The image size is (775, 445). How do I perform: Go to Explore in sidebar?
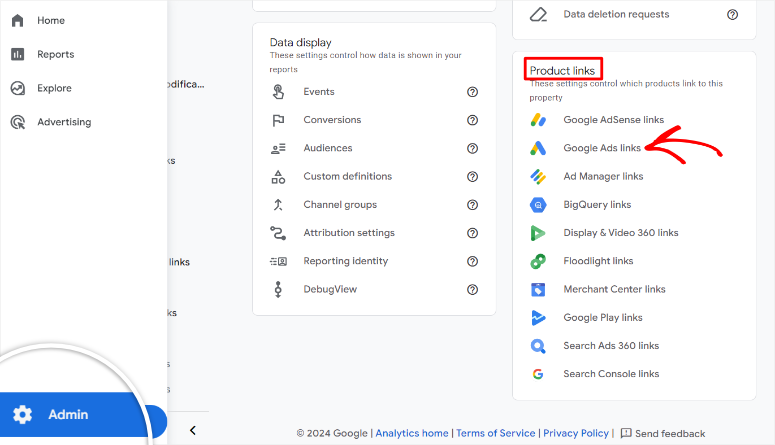tap(54, 88)
